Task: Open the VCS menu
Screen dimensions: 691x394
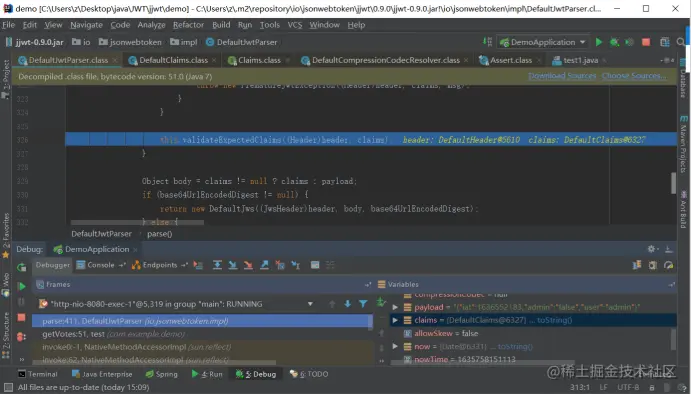Action: (x=295, y=25)
